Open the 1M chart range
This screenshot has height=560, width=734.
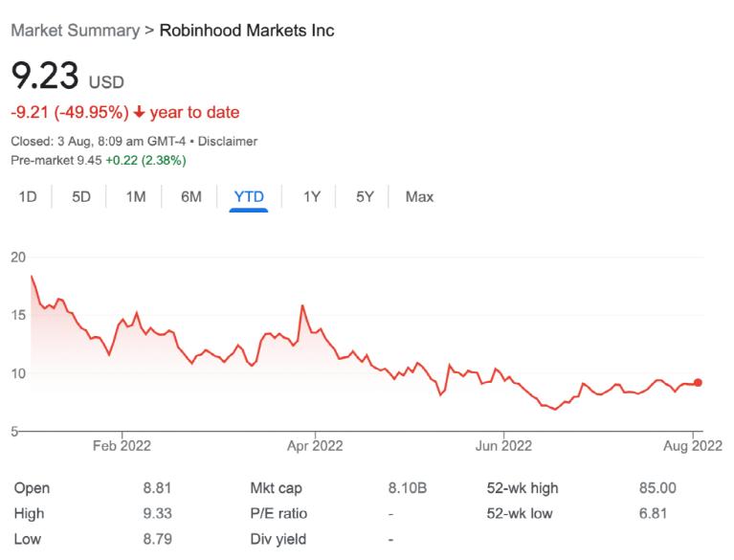coord(136,197)
